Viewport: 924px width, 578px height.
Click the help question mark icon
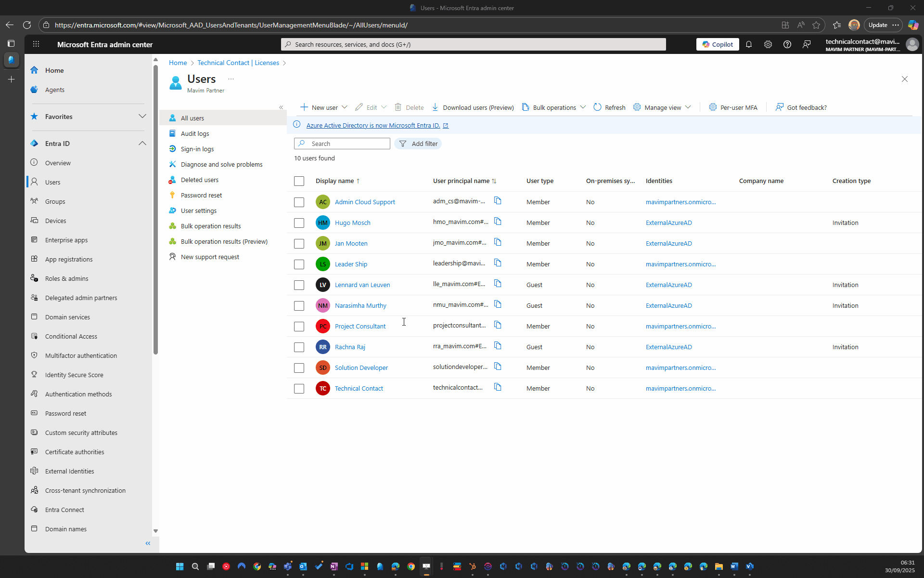(x=787, y=44)
